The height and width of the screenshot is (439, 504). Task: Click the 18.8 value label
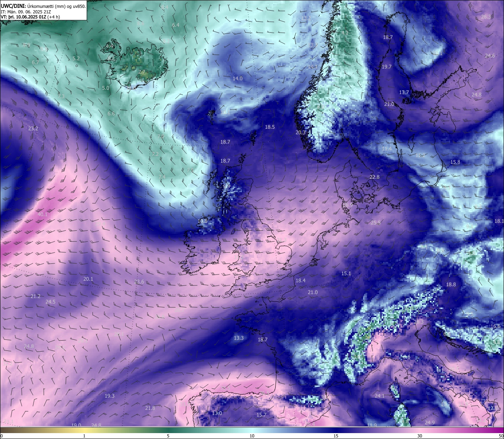pyautogui.click(x=451, y=284)
